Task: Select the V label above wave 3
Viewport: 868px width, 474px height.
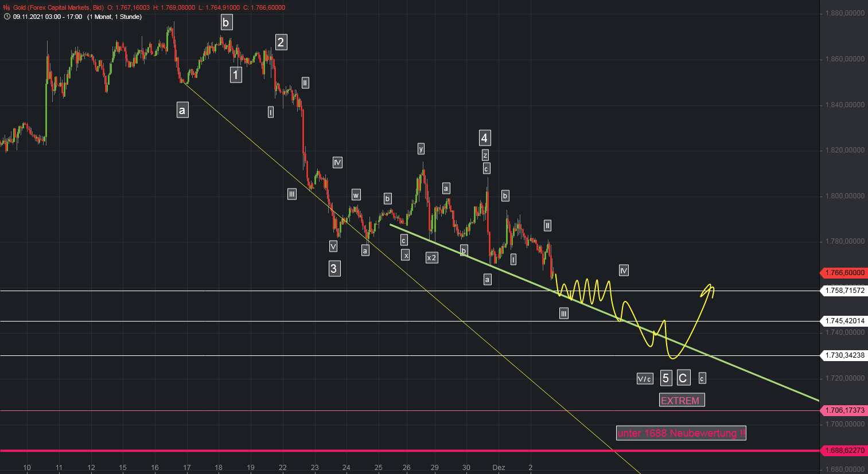Action: pos(333,246)
